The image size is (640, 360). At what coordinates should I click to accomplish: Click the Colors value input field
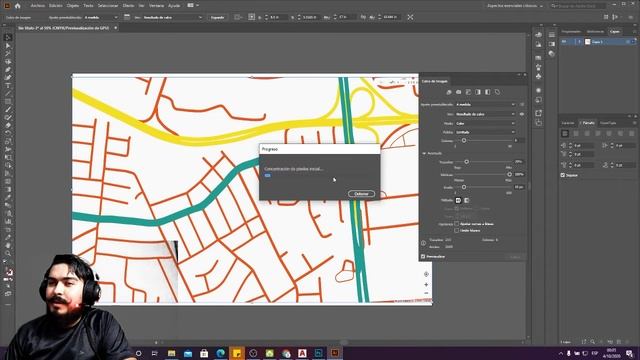(519, 140)
